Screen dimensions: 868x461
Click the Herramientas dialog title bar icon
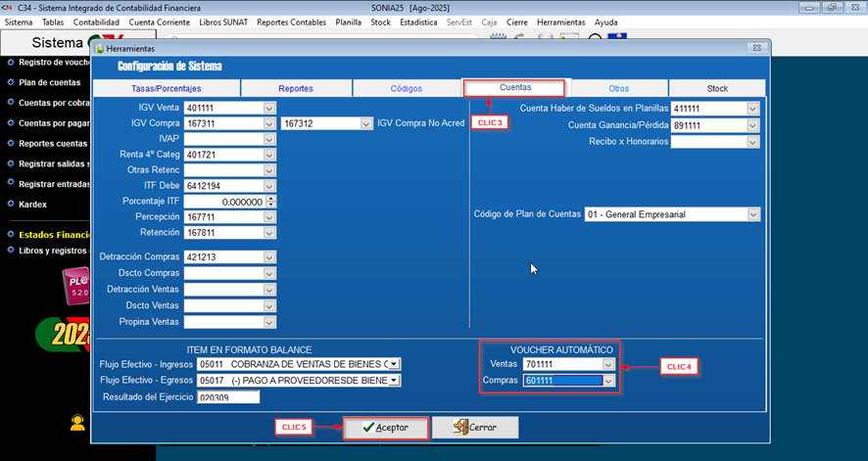[x=100, y=48]
